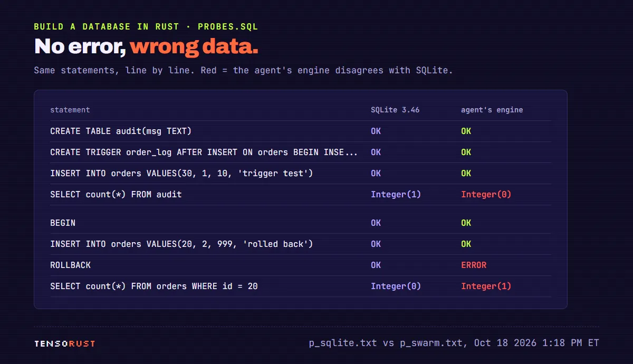Click the 'BEGIN' statement
The height and width of the screenshot is (364, 633).
click(x=63, y=223)
